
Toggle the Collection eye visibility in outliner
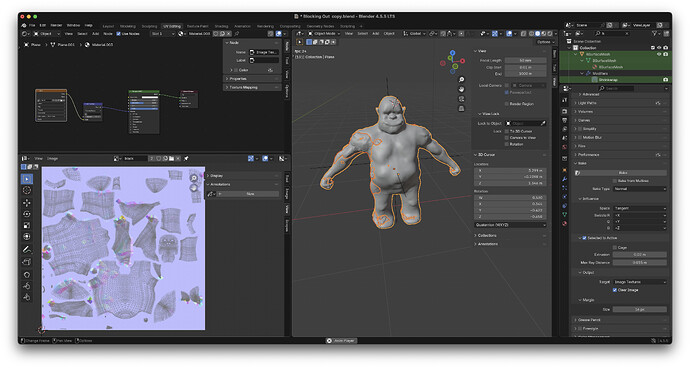point(659,48)
